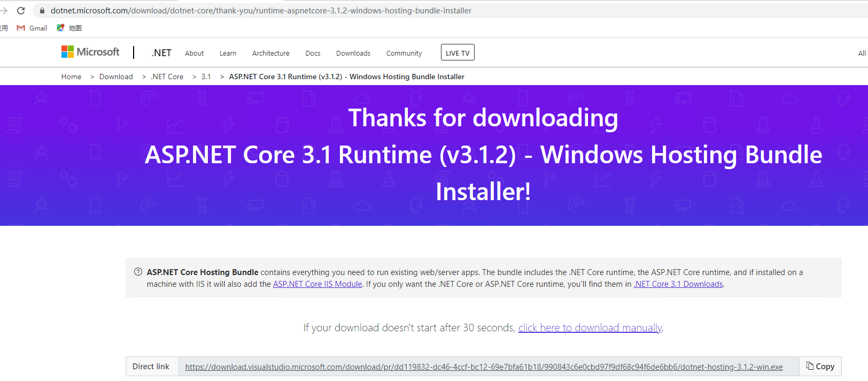Go to Home in breadcrumb
Viewport: 868px width, 381px height.
71,77
